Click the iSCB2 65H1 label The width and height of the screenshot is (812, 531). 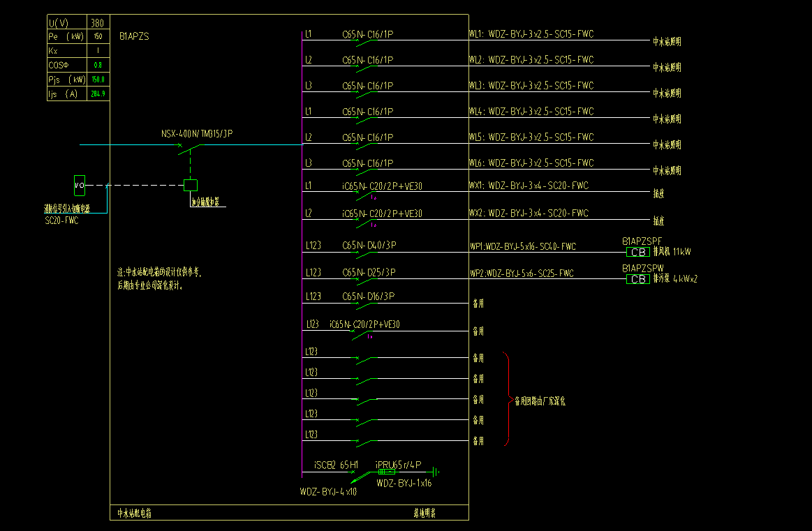click(x=336, y=465)
